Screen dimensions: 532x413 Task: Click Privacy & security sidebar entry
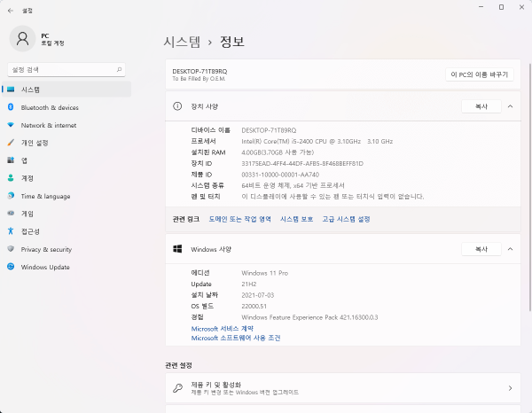coord(66,249)
